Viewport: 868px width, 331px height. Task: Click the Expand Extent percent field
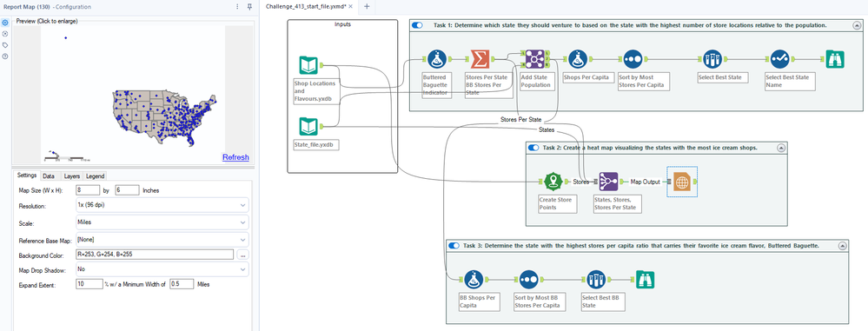[x=89, y=284]
